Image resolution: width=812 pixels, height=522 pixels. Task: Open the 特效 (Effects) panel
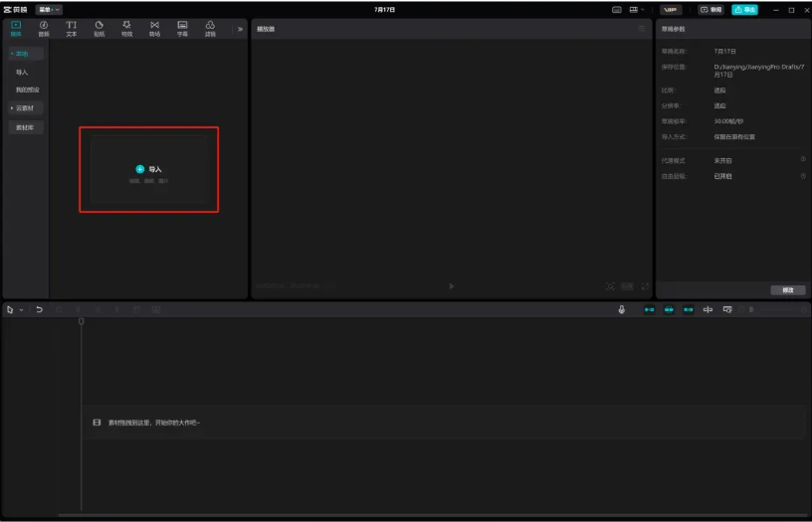[126, 28]
